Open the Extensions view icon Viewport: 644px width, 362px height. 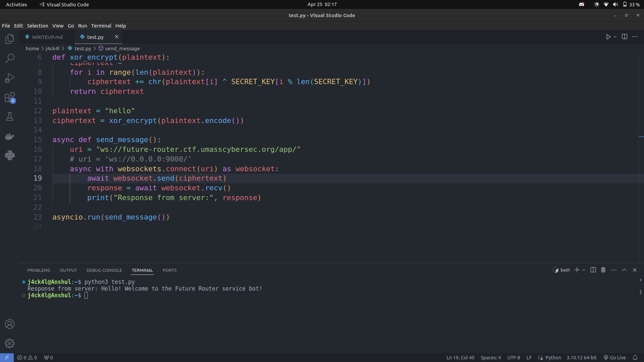tap(10, 98)
